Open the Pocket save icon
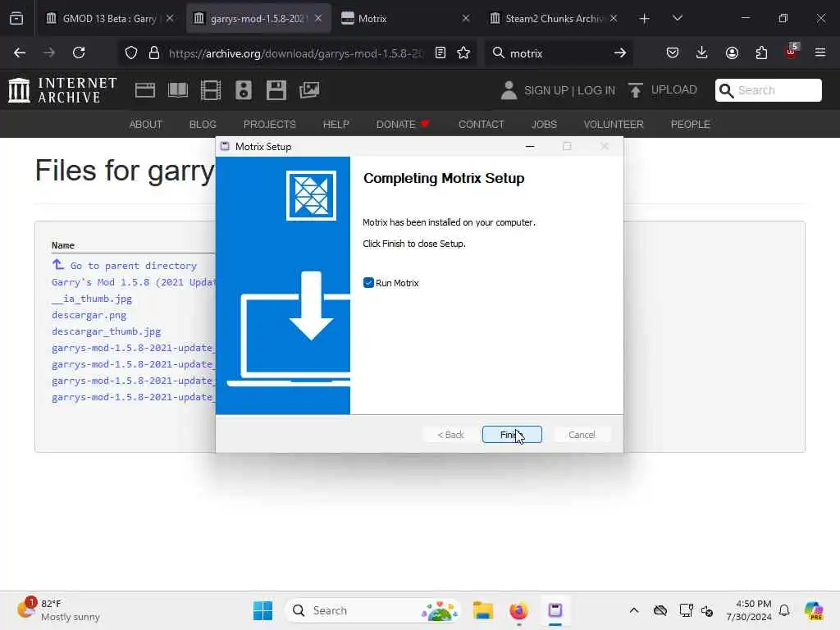Viewport: 840px width, 630px height. (x=673, y=52)
